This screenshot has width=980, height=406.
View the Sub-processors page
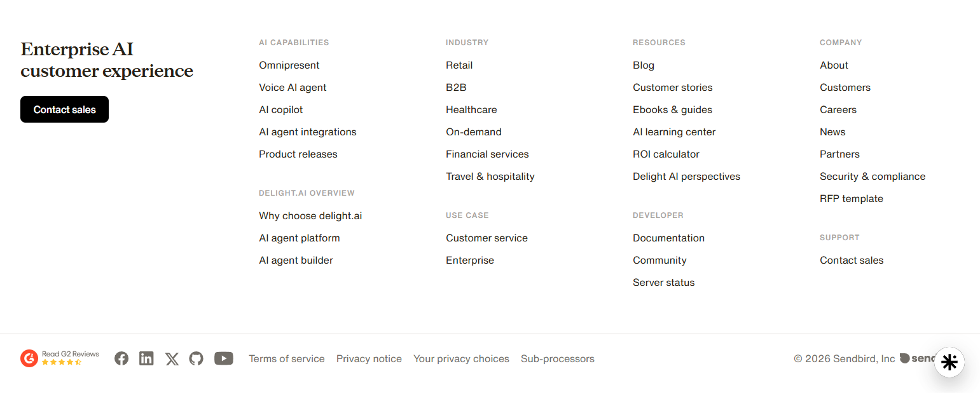pyautogui.click(x=557, y=358)
